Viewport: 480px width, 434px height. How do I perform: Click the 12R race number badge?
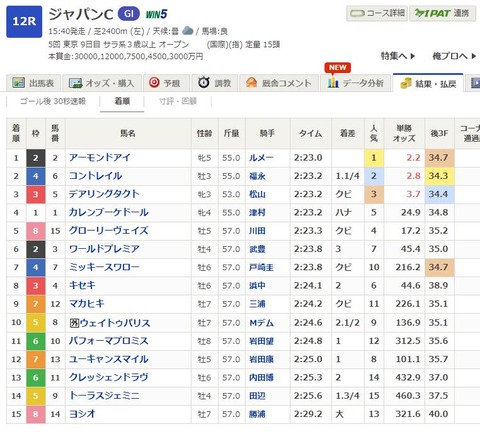pyautogui.click(x=24, y=22)
